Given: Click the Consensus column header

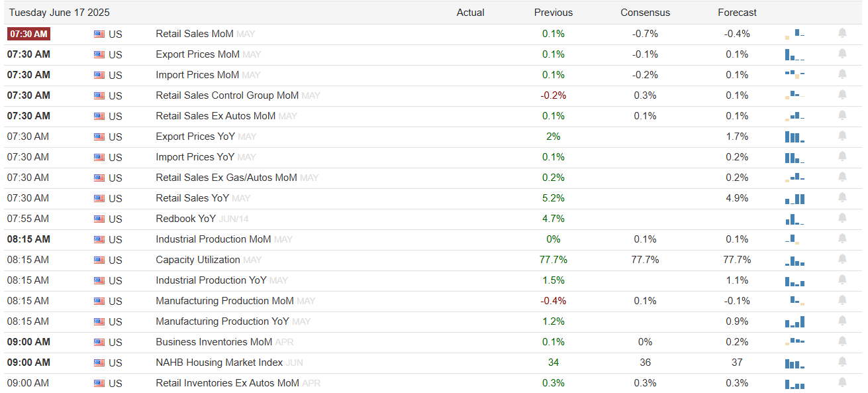Looking at the screenshot, I should (645, 13).
